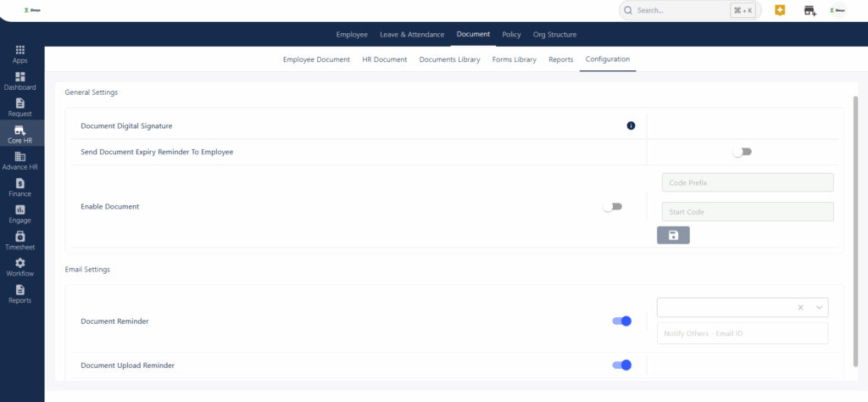Open the Employee top menu
868x402 pixels.
(x=352, y=34)
